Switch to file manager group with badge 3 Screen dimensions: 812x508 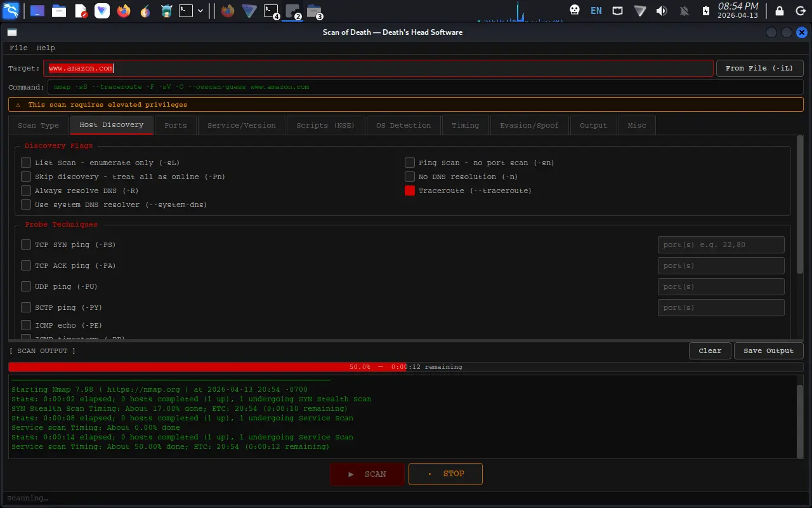pyautogui.click(x=314, y=10)
